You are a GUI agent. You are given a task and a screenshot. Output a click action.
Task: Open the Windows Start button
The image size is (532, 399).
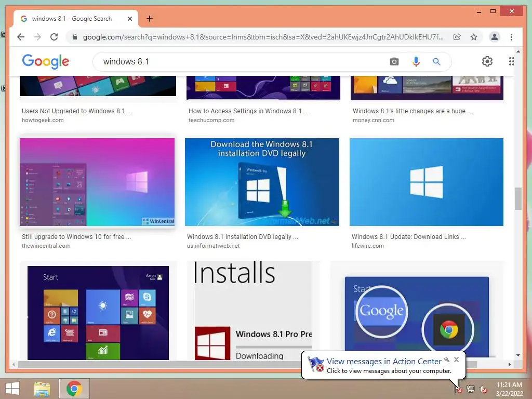[12, 389]
